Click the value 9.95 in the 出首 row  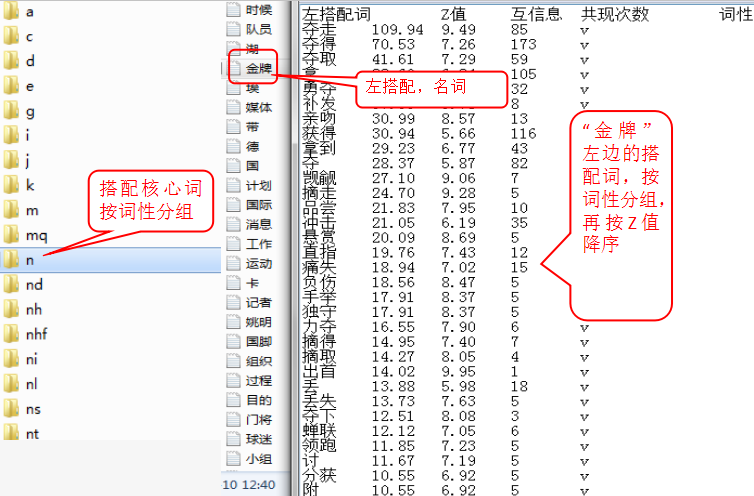pos(459,372)
